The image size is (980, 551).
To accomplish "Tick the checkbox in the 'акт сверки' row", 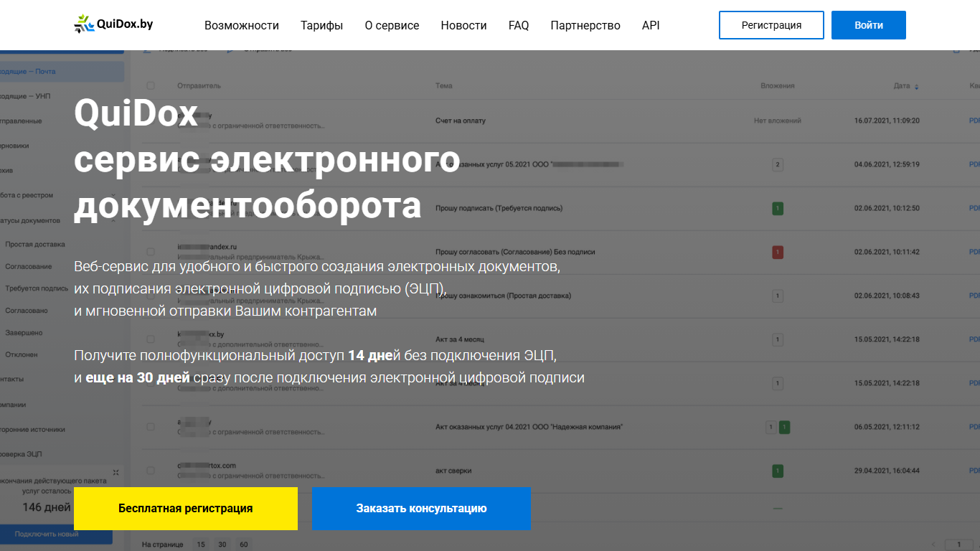I will tap(151, 471).
